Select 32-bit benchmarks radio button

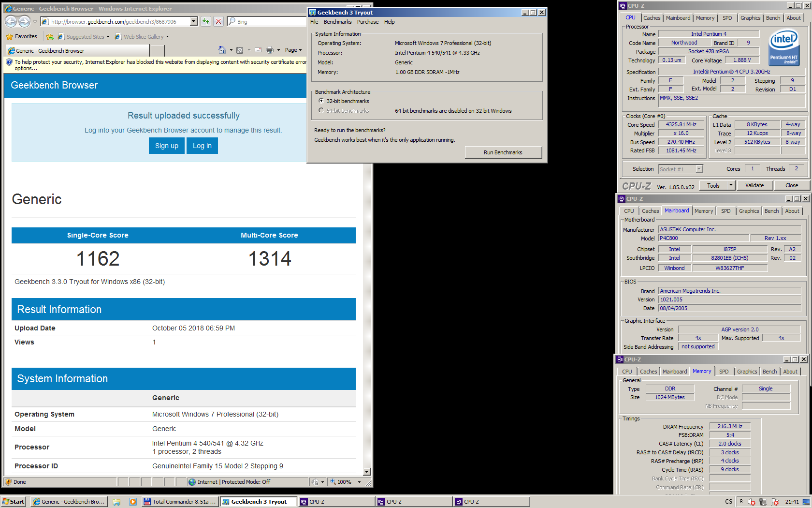[321, 101]
